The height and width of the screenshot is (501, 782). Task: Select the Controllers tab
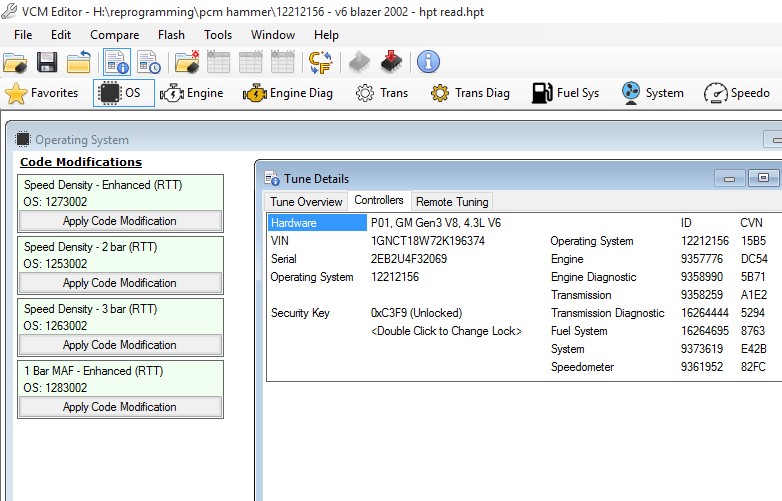click(379, 200)
